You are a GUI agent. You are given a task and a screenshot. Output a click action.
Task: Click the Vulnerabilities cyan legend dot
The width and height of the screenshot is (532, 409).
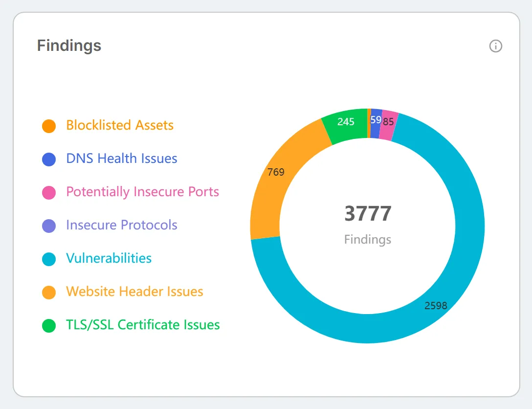49,259
